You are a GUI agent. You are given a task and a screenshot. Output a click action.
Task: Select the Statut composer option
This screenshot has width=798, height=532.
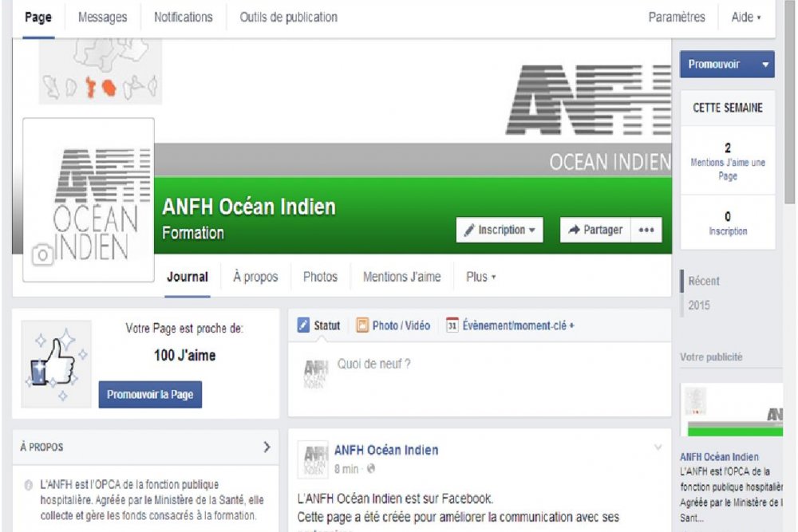point(318,325)
